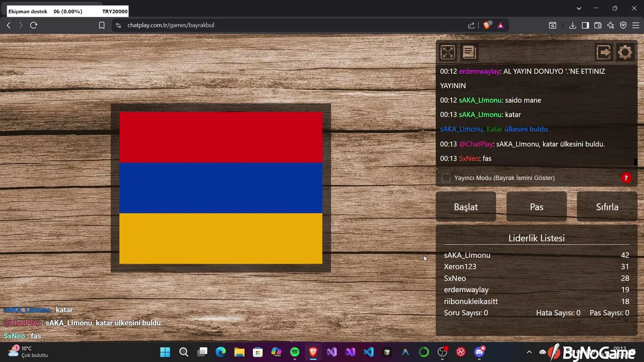This screenshot has height=362, width=644.
Task: Open Brave Rewards triangle icon
Action: point(501,25)
